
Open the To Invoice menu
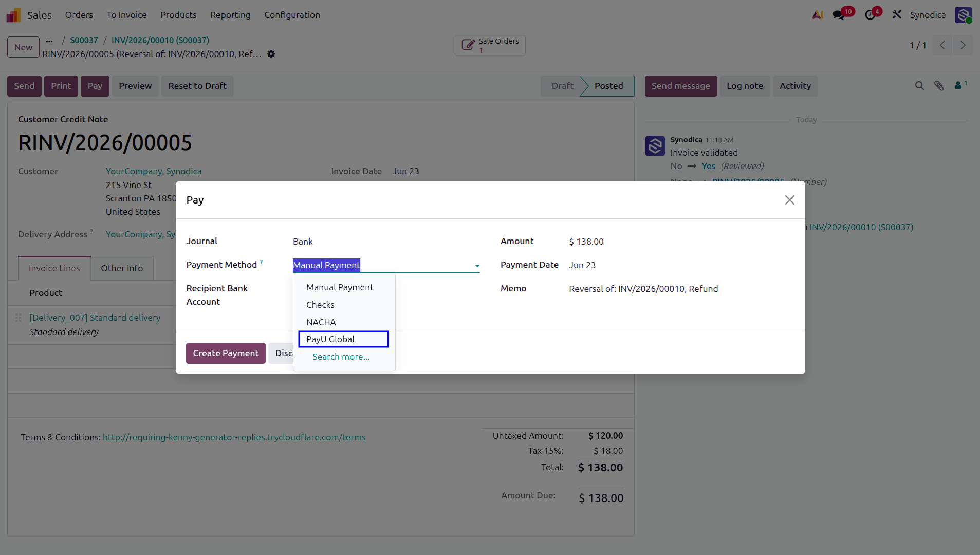tap(126, 15)
